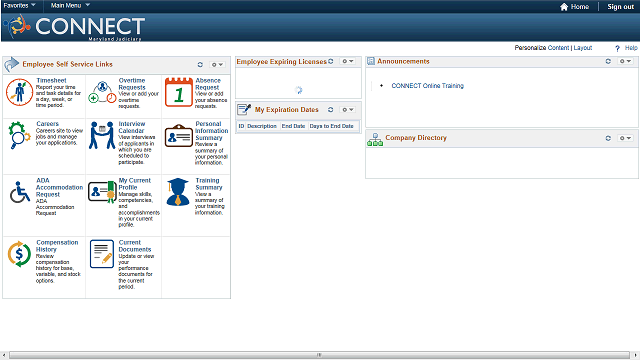640x360 pixels.
Task: Open the Compensation History dollar icon
Action: tap(19, 254)
